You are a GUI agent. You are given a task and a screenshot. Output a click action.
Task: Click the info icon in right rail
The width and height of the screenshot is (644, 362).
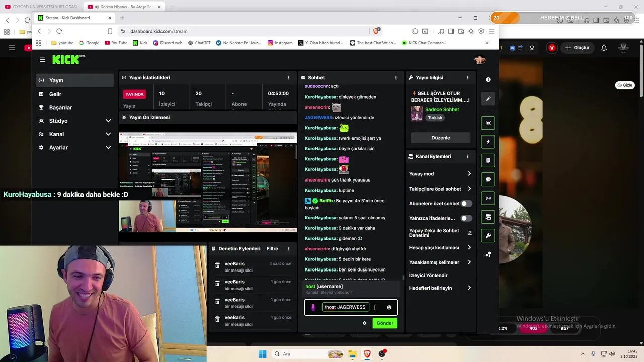pos(488,80)
